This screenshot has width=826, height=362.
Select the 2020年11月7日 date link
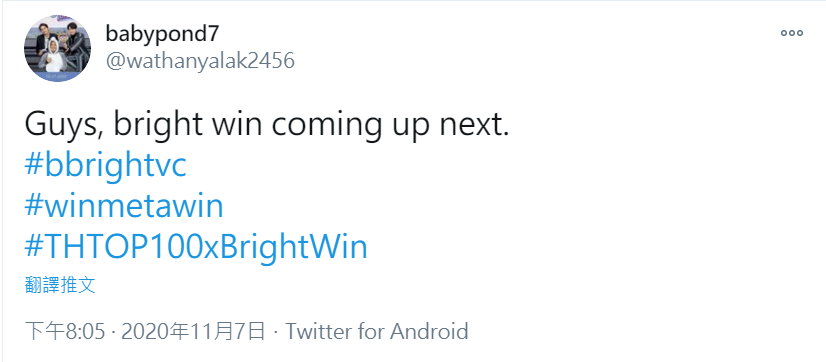point(193,332)
